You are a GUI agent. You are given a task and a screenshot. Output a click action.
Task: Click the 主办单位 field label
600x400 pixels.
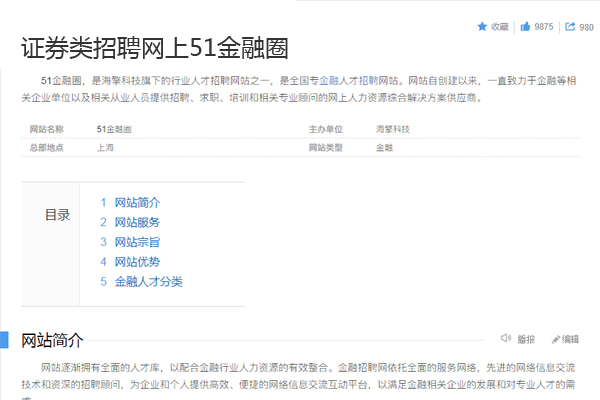pyautogui.click(x=326, y=129)
